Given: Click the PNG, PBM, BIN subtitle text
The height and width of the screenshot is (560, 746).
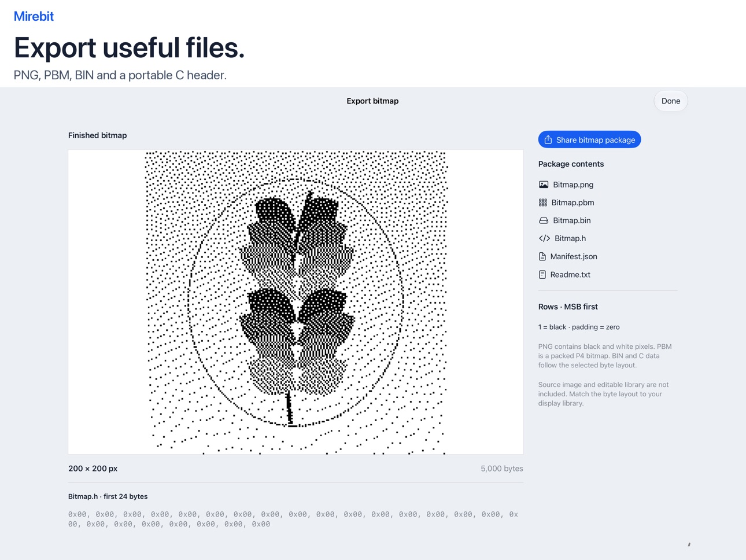Looking at the screenshot, I should (120, 75).
